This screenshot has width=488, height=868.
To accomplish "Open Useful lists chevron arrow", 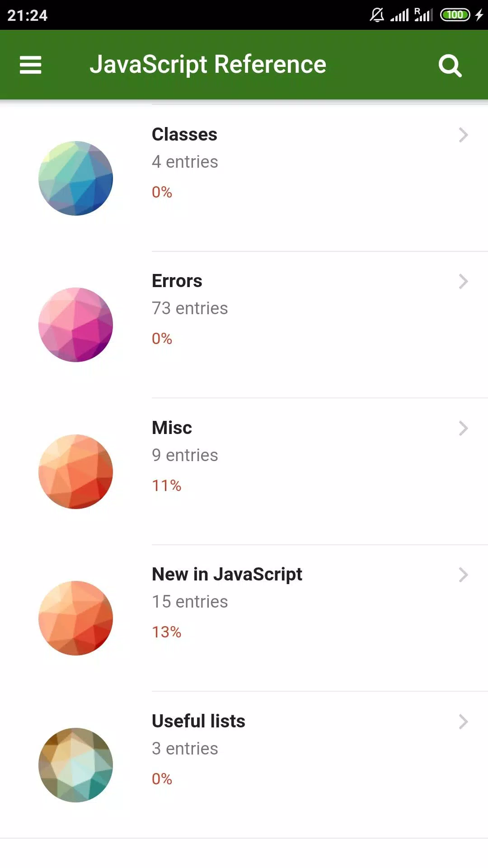I will click(463, 722).
